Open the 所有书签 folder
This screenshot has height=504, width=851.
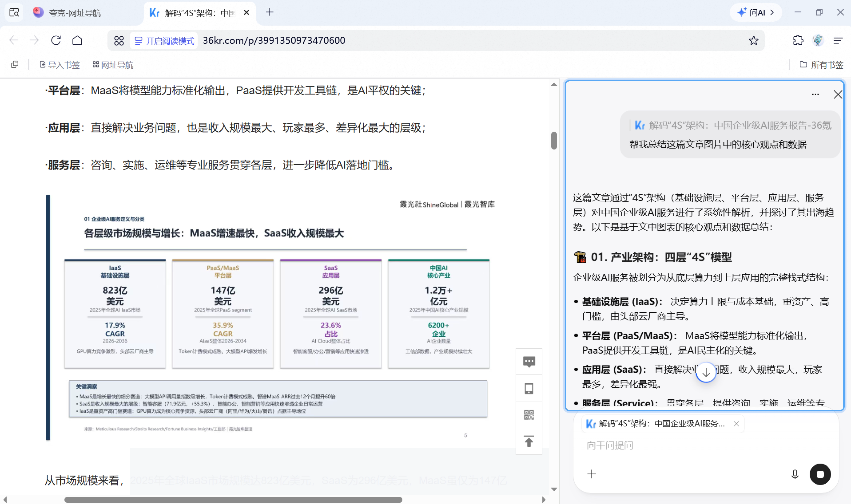821,65
